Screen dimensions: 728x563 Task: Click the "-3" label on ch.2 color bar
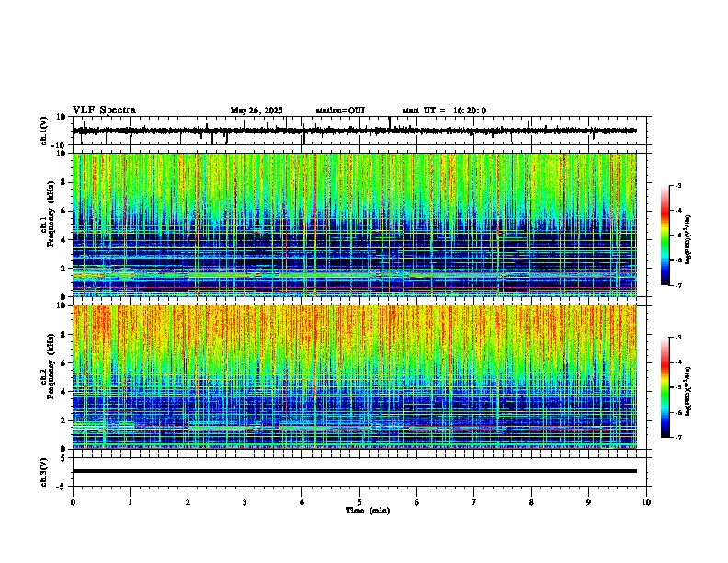677,338
